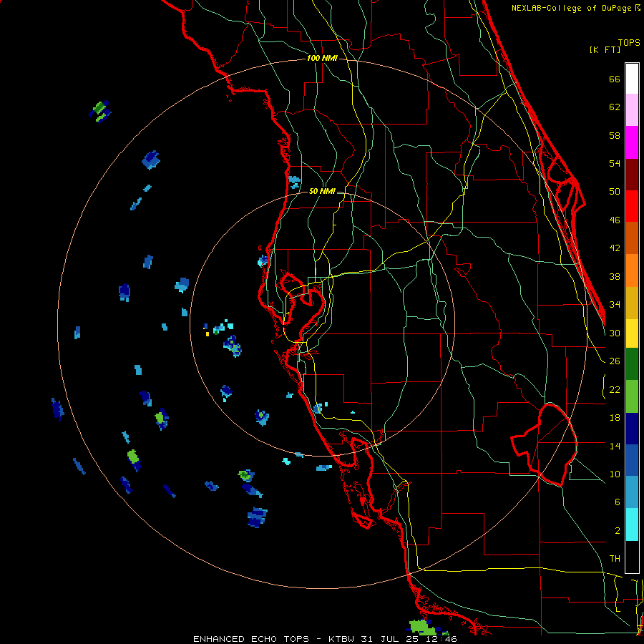The height and width of the screenshot is (644, 644).
Task: Select the 58 scale value
Action: [615, 135]
